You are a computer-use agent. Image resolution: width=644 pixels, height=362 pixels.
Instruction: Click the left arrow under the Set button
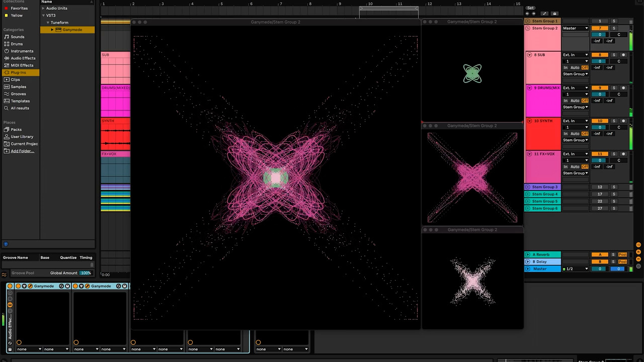[x=527, y=14]
